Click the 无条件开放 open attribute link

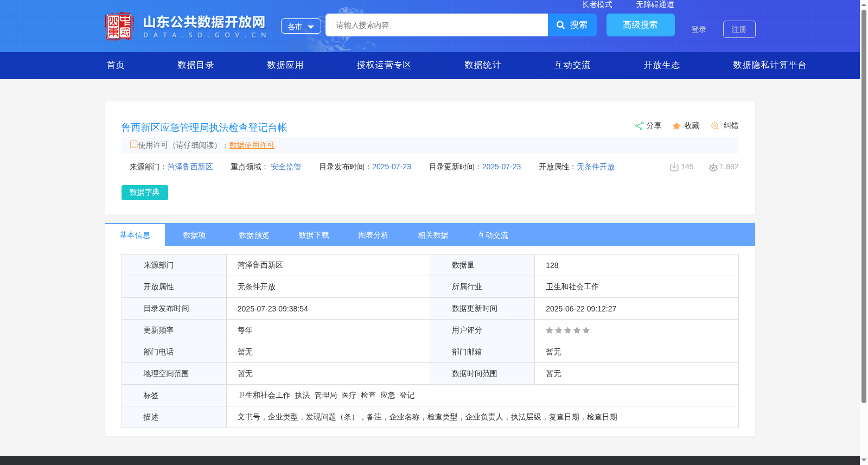596,167
